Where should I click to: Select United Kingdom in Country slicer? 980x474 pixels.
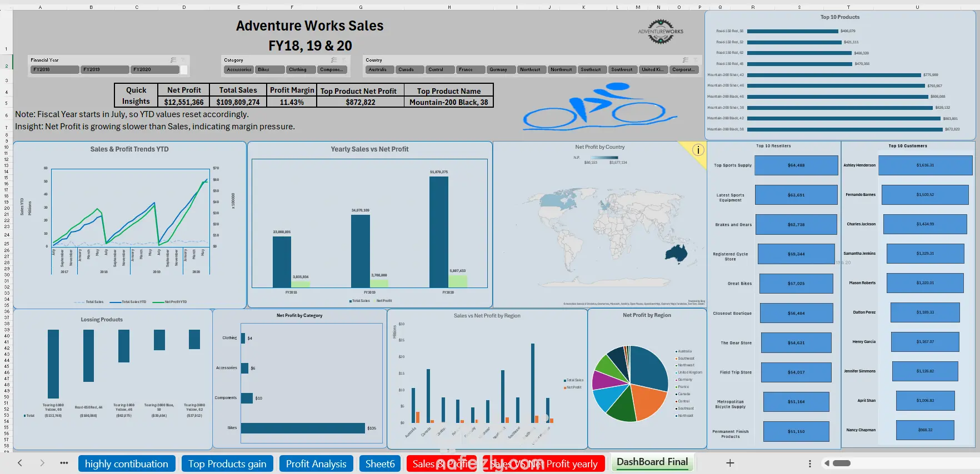[x=653, y=70]
